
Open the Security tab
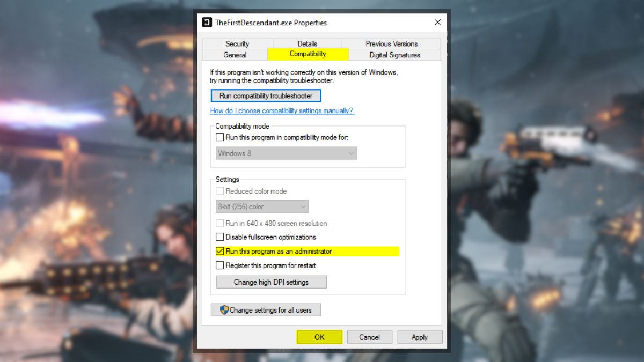pos(237,43)
